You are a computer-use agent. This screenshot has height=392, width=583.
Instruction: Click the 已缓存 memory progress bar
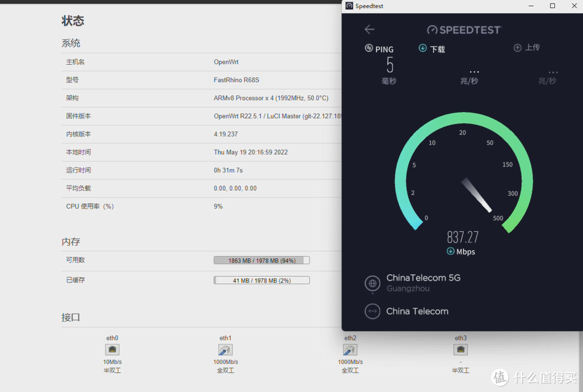[x=262, y=280]
